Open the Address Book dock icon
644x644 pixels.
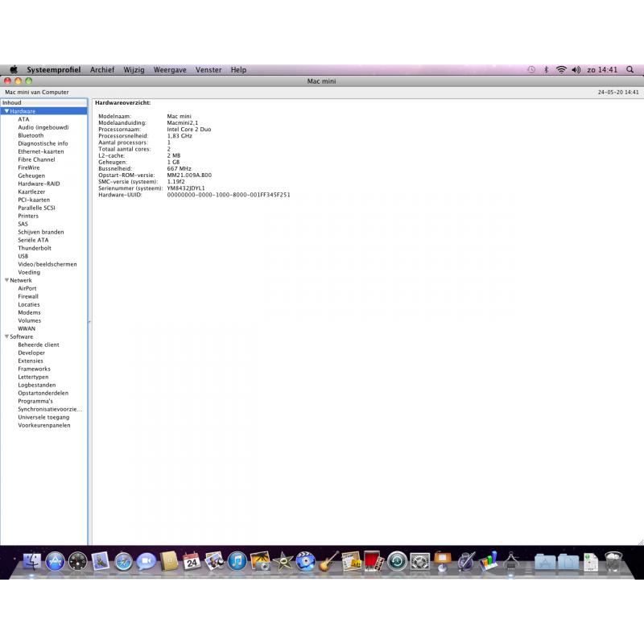click(x=169, y=561)
